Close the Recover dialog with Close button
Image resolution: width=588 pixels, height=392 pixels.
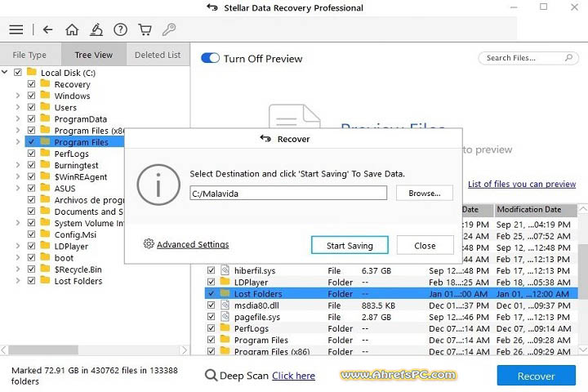425,245
